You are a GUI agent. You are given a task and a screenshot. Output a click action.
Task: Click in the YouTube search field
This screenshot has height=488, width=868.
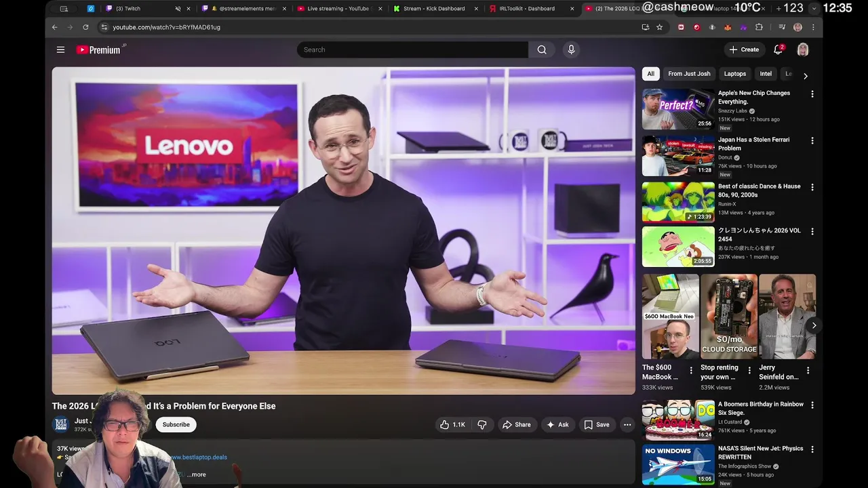click(412, 49)
